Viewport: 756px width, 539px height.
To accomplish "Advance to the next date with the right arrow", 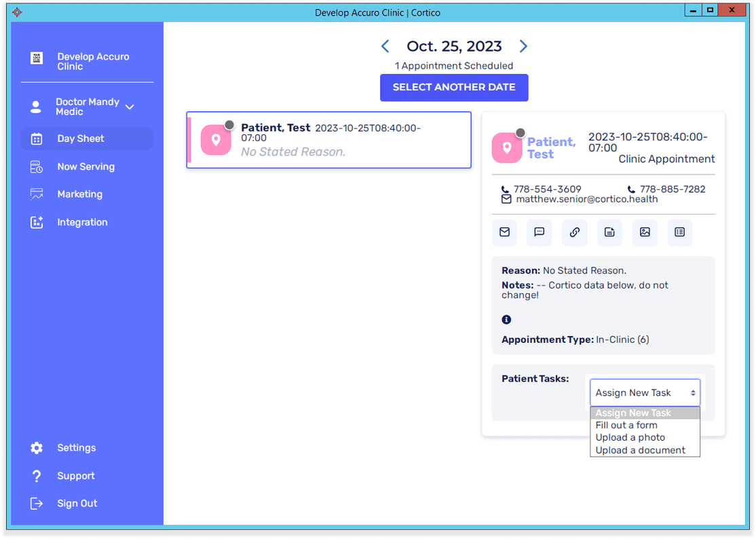I will (523, 46).
